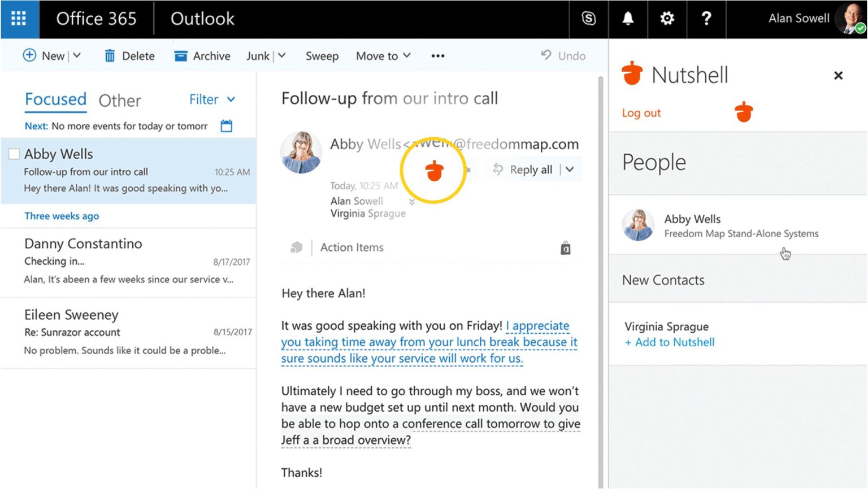This screenshot has height=493, width=868.
Task: Expand the Reply all options chevron
Action: tap(569, 169)
